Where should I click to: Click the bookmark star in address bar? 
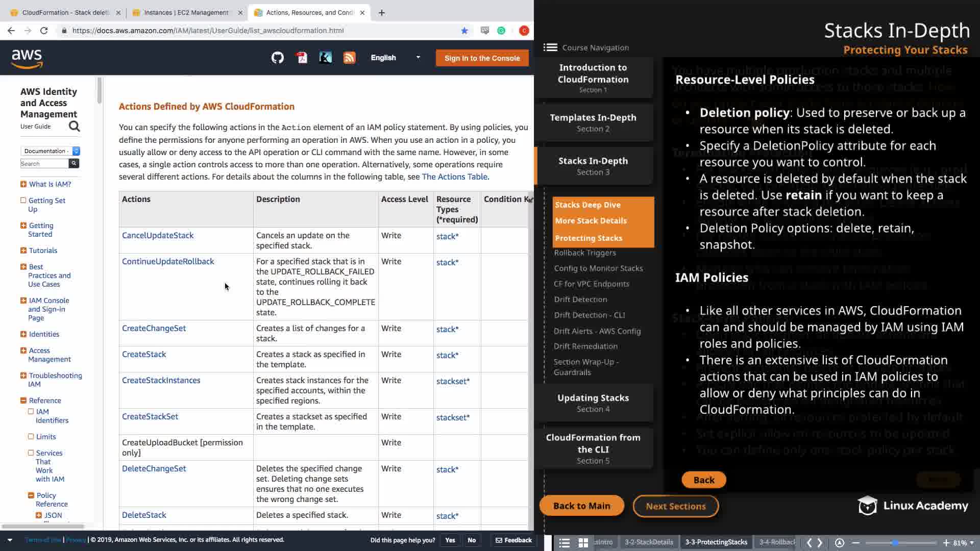pos(464,31)
